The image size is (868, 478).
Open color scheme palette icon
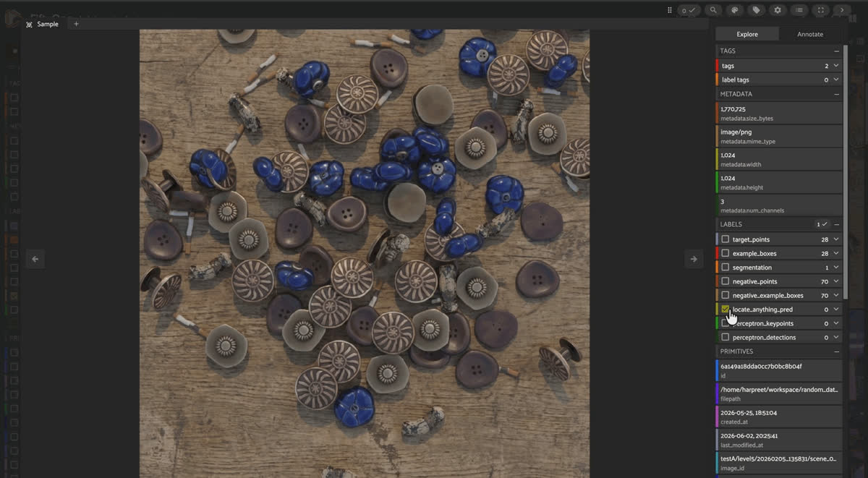[x=734, y=10]
